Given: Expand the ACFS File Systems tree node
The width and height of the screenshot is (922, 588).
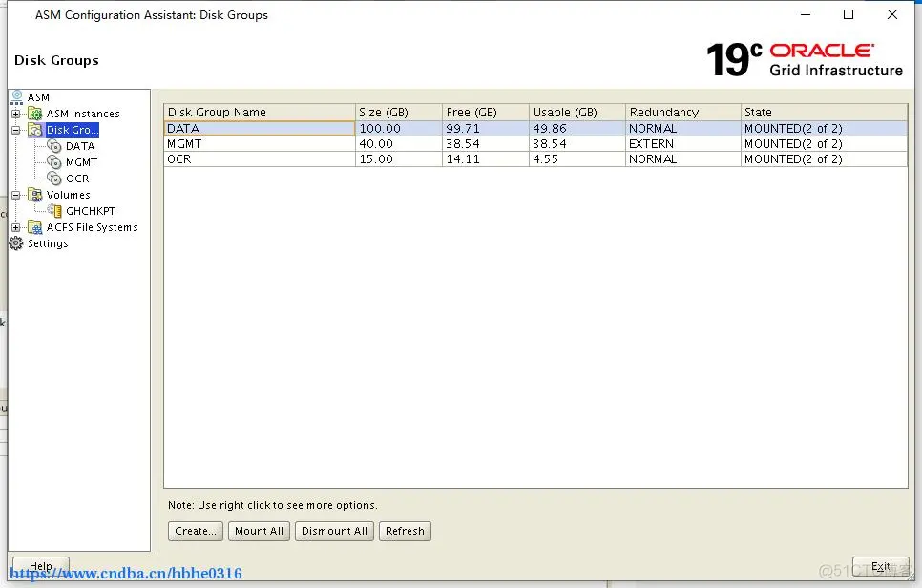Looking at the screenshot, I should (16, 227).
